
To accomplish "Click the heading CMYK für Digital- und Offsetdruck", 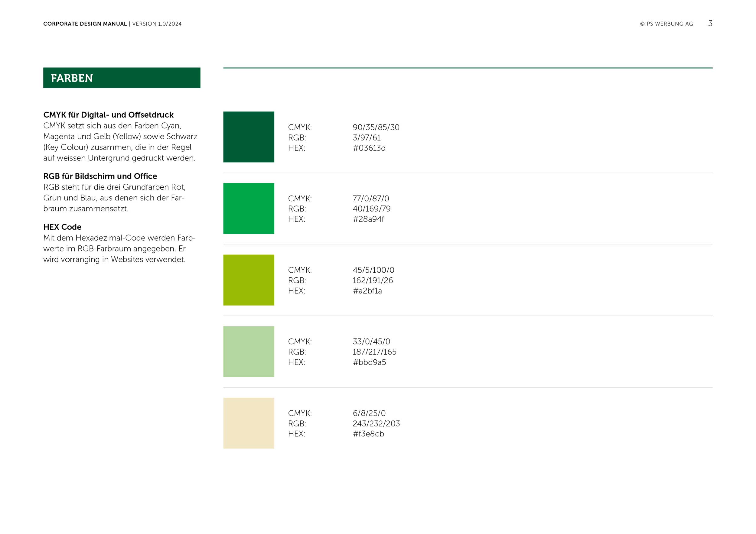I will 108,115.
